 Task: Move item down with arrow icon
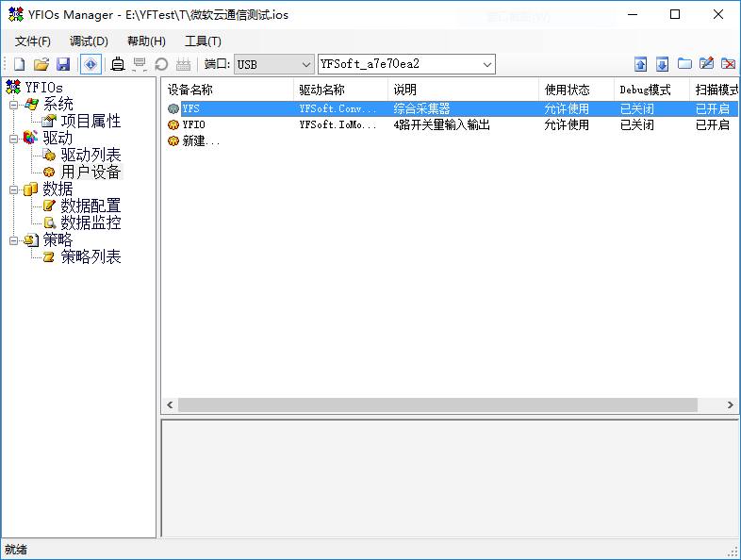662,64
